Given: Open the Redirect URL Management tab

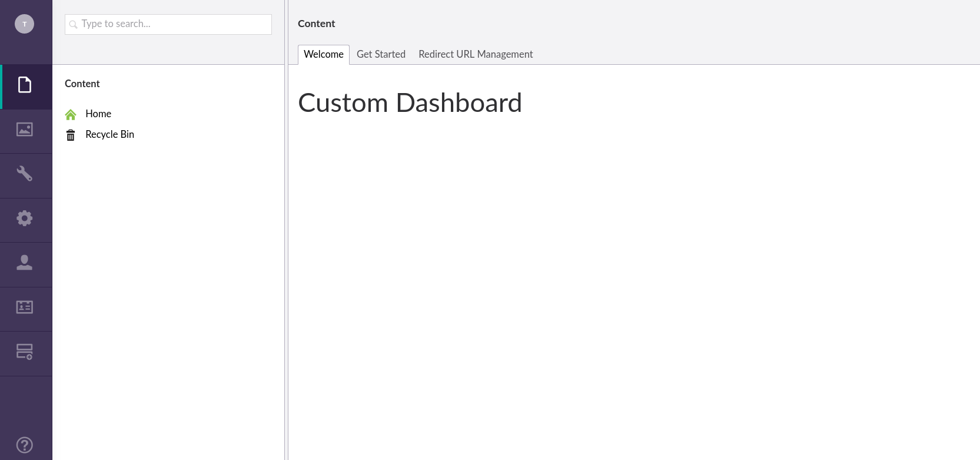Looking at the screenshot, I should coord(476,54).
